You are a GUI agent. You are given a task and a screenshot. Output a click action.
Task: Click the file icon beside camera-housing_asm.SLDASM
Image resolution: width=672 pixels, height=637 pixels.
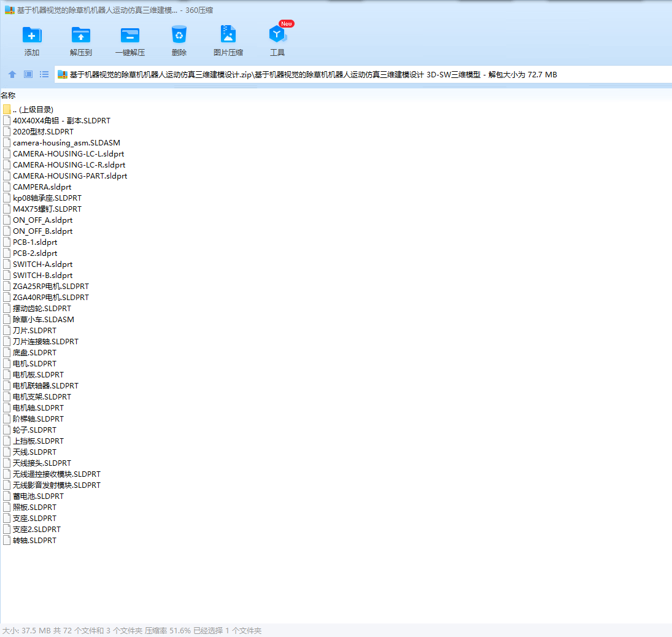[6, 143]
